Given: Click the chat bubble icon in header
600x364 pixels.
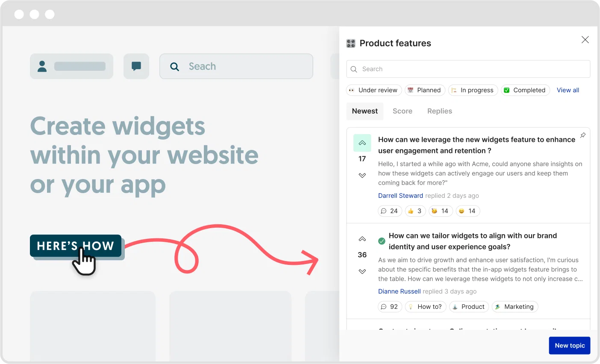Looking at the screenshot, I should pos(136,66).
